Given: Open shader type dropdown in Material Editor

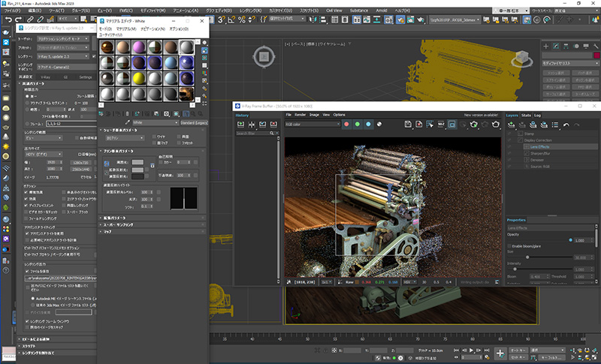Looking at the screenshot, I should (x=125, y=138).
